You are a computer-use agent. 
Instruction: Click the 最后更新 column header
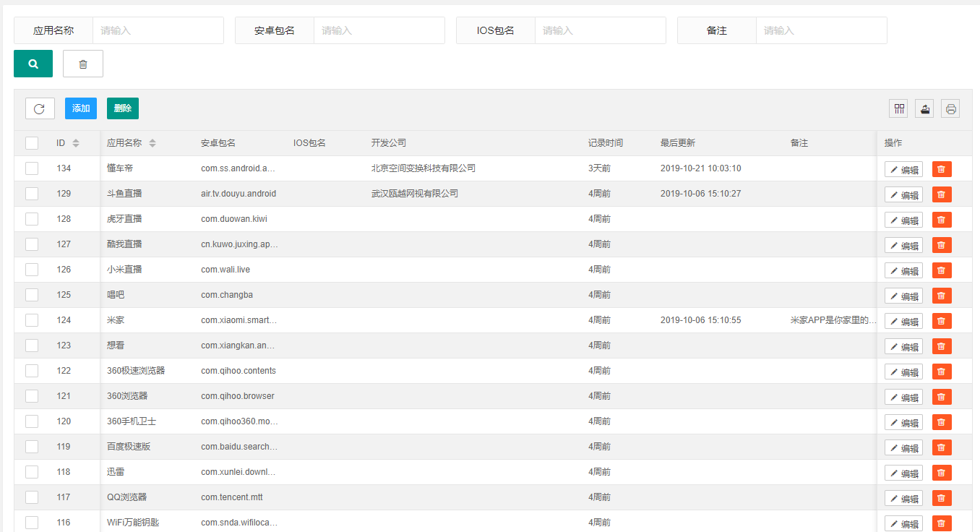[x=678, y=143]
